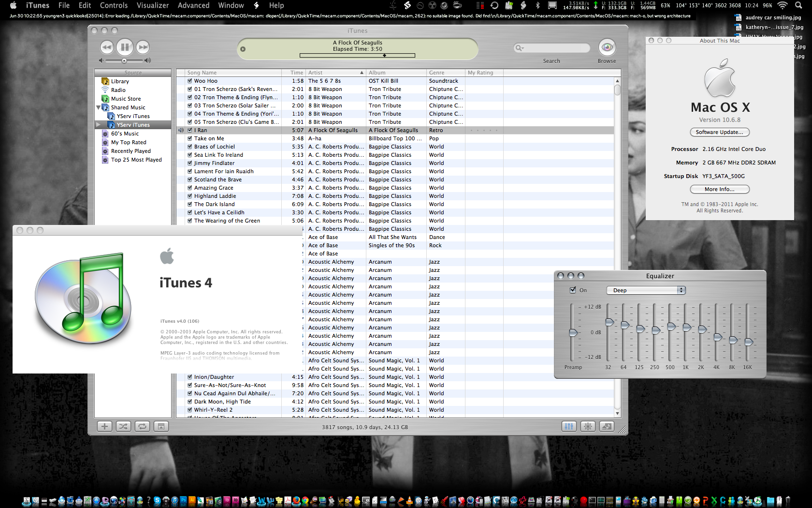The image size is (812, 508).
Task: Toggle the Equalizer On checkbox
Action: pos(573,290)
